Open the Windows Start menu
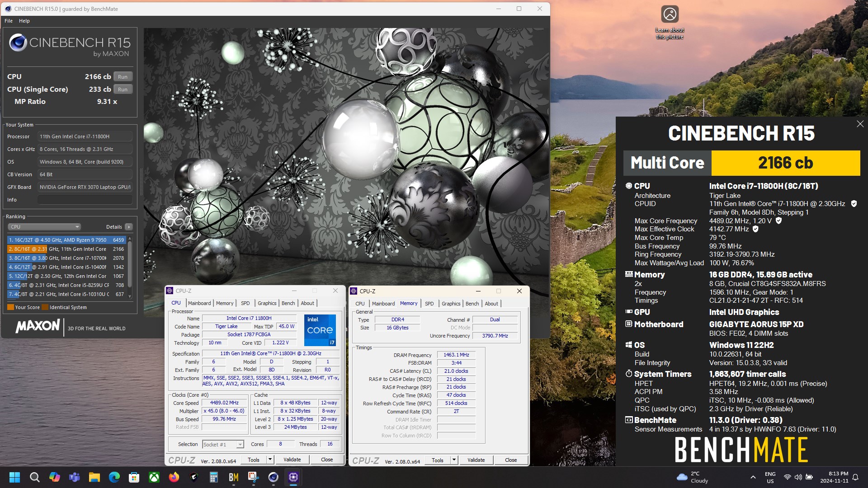Screen dimensions: 868x488 click(14, 477)
